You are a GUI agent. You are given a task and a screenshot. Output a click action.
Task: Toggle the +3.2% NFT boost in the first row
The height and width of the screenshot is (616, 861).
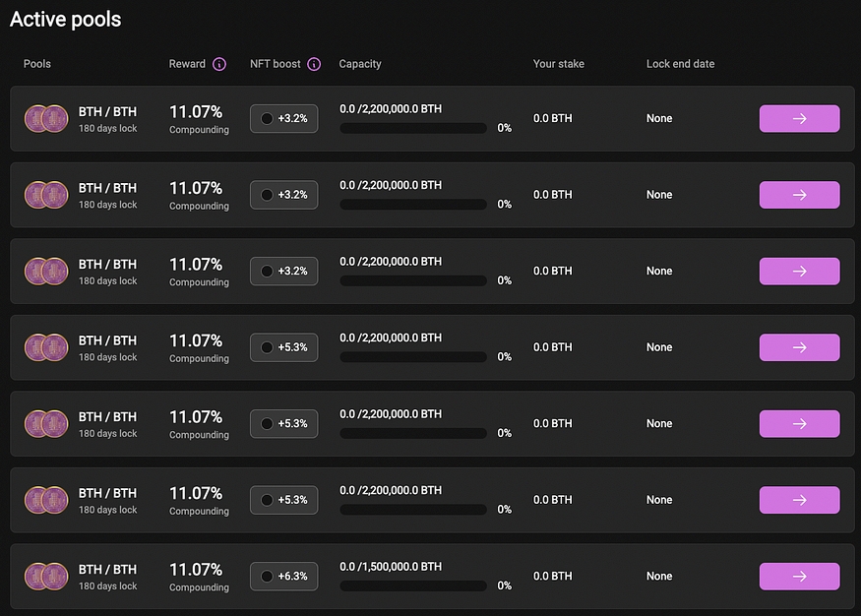coord(283,118)
